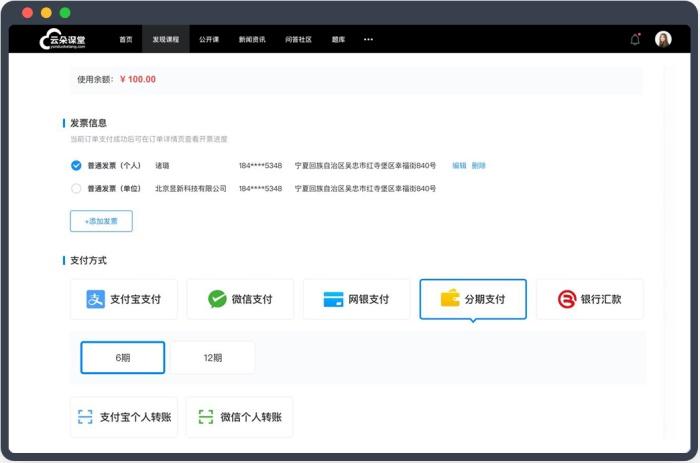Click the Alipay icon in 支付宝支付
The height and width of the screenshot is (463, 700).
(x=96, y=299)
